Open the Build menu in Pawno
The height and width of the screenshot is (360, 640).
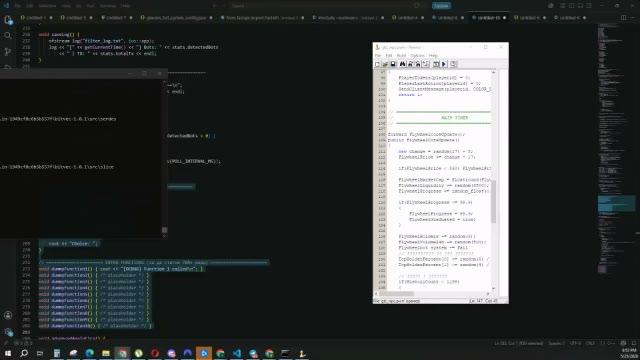[x=401, y=56]
